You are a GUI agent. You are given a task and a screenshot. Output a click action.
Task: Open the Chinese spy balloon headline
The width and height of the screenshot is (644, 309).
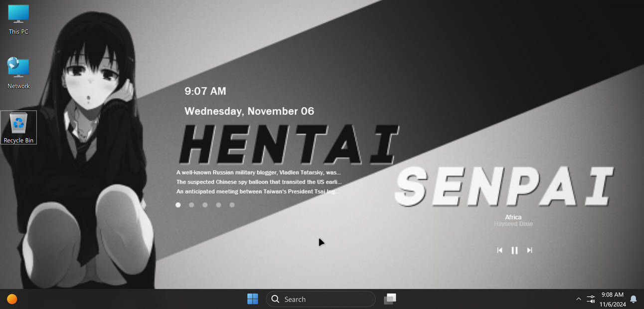click(258, 182)
